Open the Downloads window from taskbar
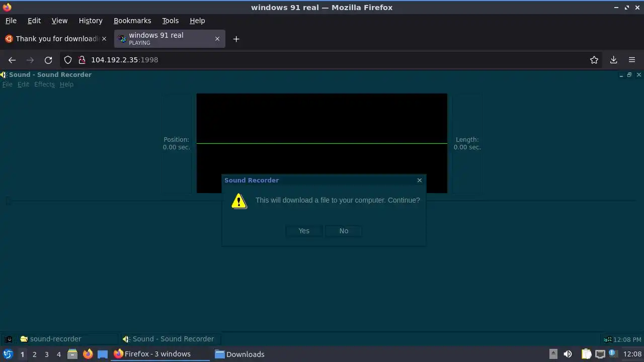This screenshot has width=644, height=362. click(240, 354)
